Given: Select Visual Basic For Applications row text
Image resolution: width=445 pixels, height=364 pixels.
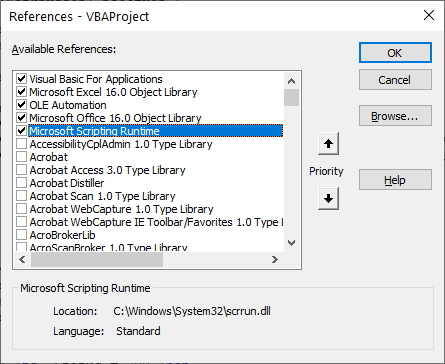Looking at the screenshot, I should coord(96,79).
